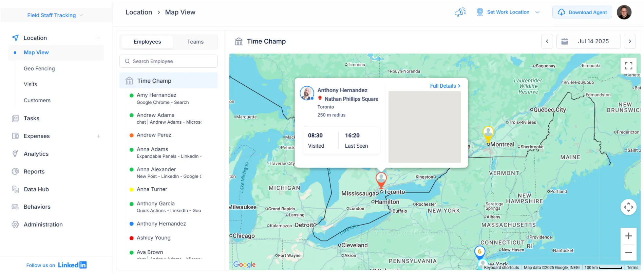Collapse the Location menu section
644x274 pixels.
98,38
